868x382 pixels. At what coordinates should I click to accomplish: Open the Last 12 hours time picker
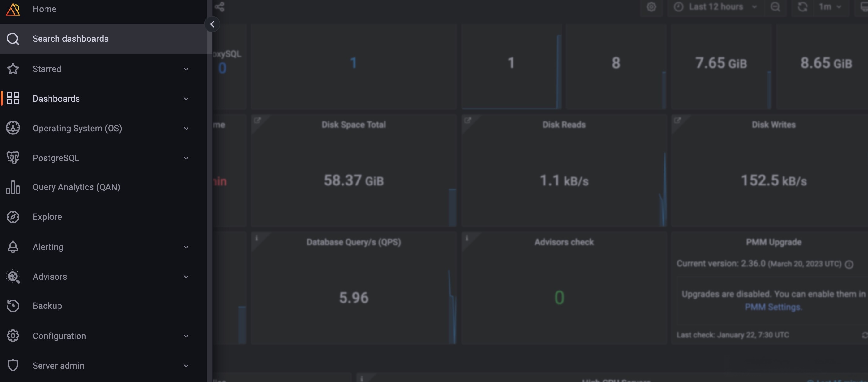tap(715, 7)
